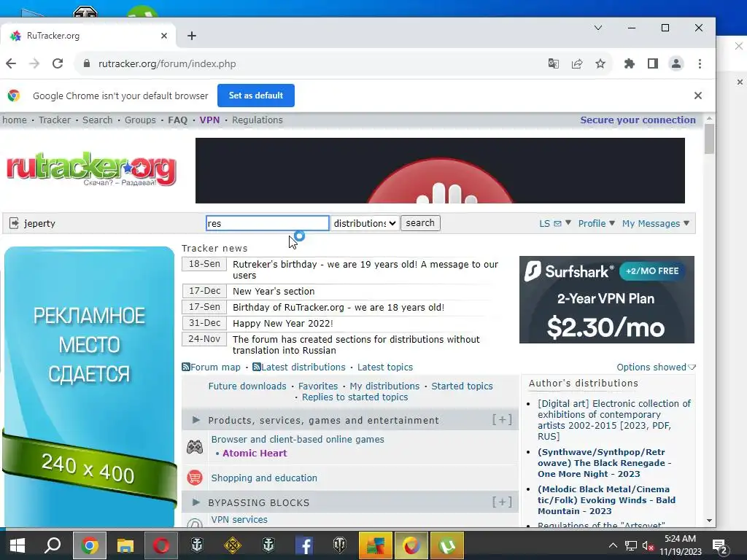Reload the rutracker page
747x560 pixels.
tap(58, 63)
